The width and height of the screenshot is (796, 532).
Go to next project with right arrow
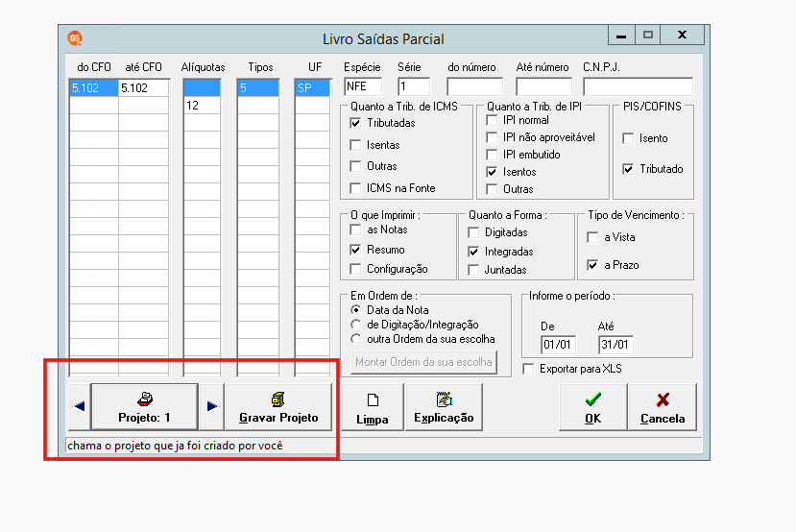click(x=212, y=406)
